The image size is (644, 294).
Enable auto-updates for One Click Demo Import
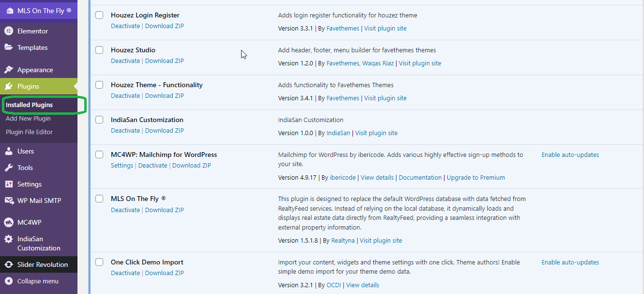(x=570, y=263)
